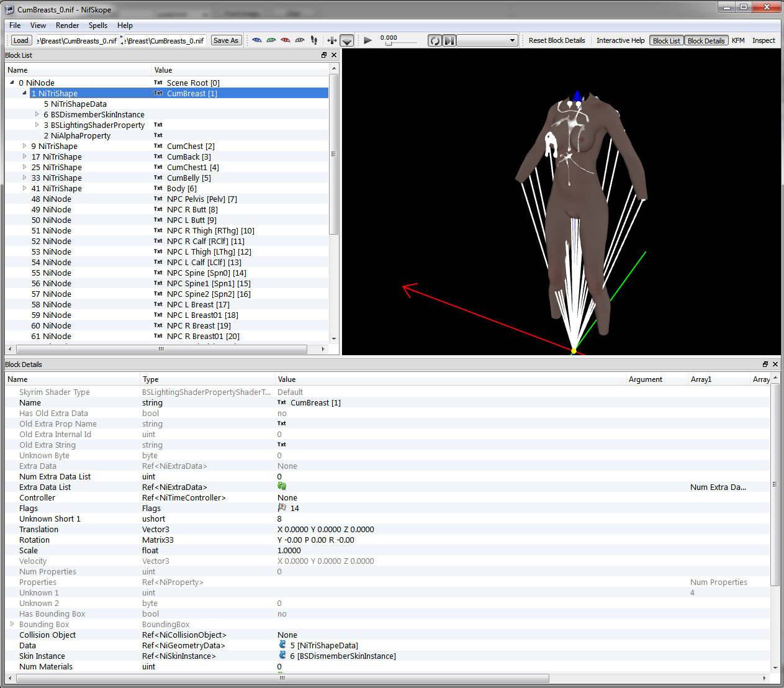Expand the 9 NiTriShape CumChest node
Screen dimensions: 784x688
[25, 147]
